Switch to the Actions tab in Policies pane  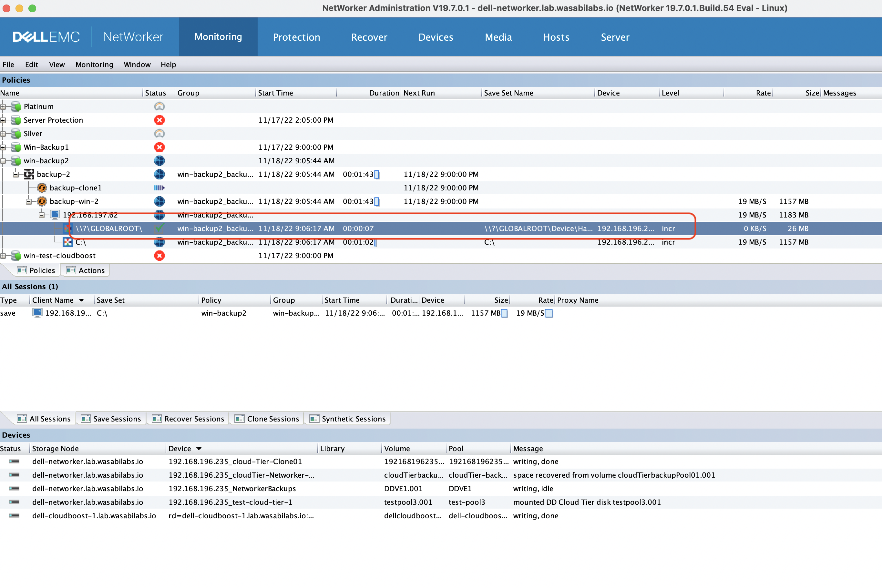coord(86,270)
